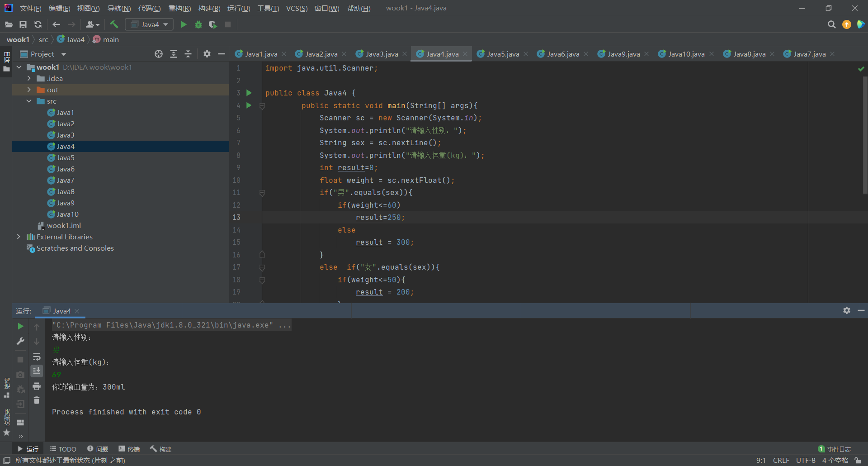This screenshot has width=868, height=466.
Task: Clear console output with trash icon
Action: [37, 400]
